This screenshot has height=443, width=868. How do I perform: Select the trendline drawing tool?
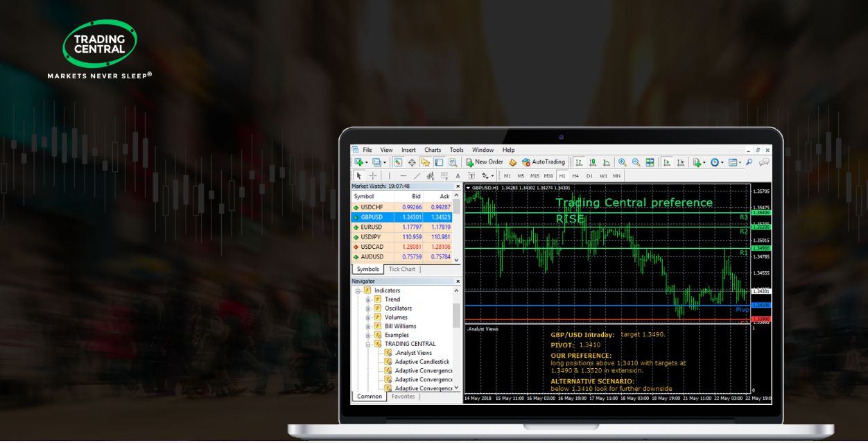pyautogui.click(x=417, y=176)
